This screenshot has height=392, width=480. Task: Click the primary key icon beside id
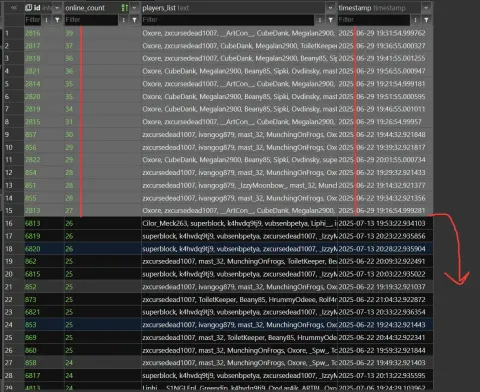pyautogui.click(x=28, y=7)
